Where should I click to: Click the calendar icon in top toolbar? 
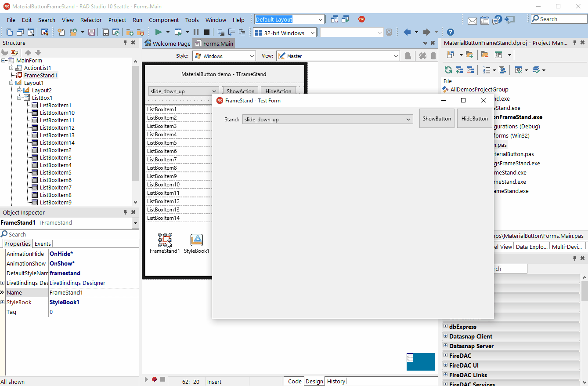coord(485,20)
